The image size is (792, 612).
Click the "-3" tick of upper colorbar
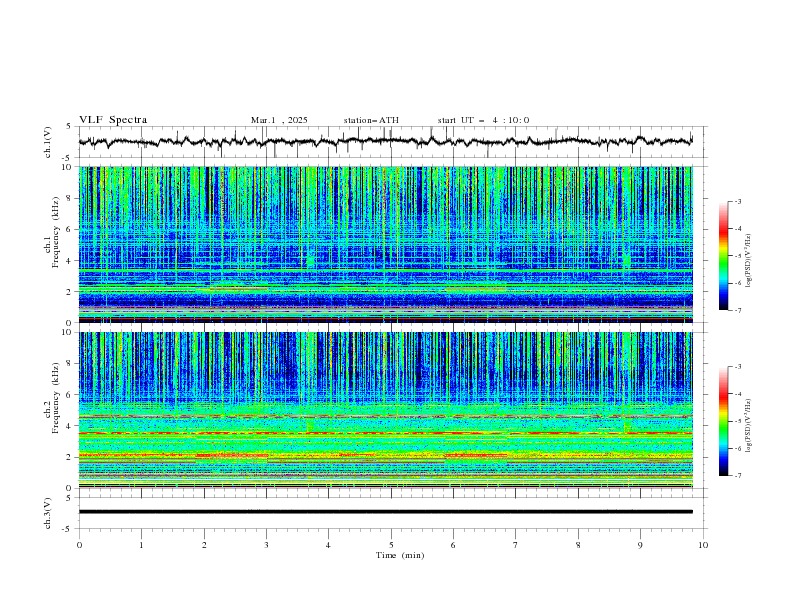(x=737, y=201)
